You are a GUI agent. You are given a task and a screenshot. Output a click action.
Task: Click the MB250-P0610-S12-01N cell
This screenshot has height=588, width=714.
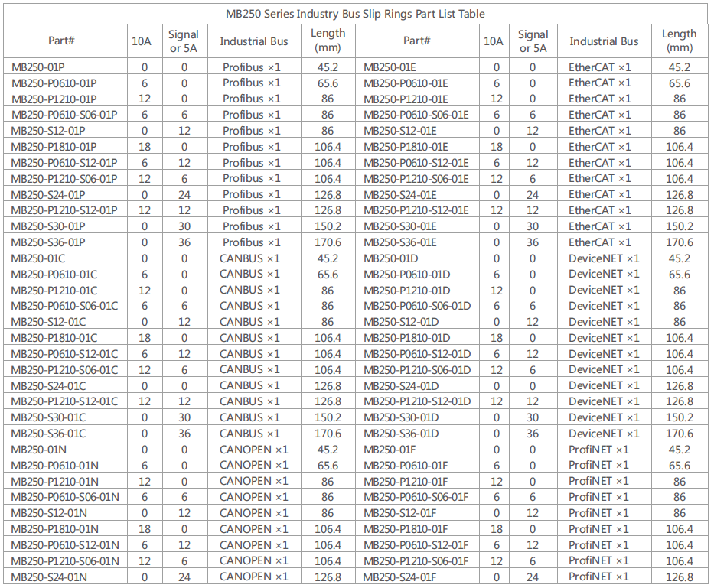tap(65, 545)
